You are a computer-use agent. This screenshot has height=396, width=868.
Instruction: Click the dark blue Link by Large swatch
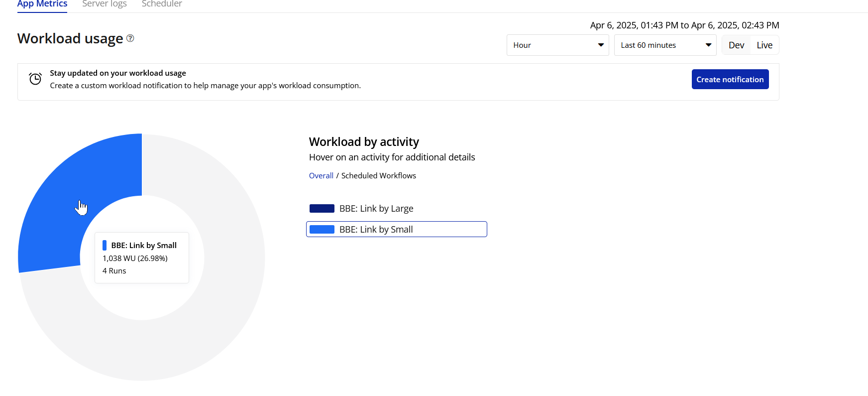[x=322, y=209]
